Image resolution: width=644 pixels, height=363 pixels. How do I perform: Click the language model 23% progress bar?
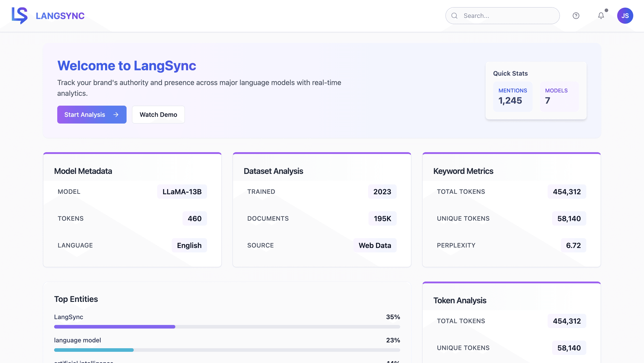point(227,350)
